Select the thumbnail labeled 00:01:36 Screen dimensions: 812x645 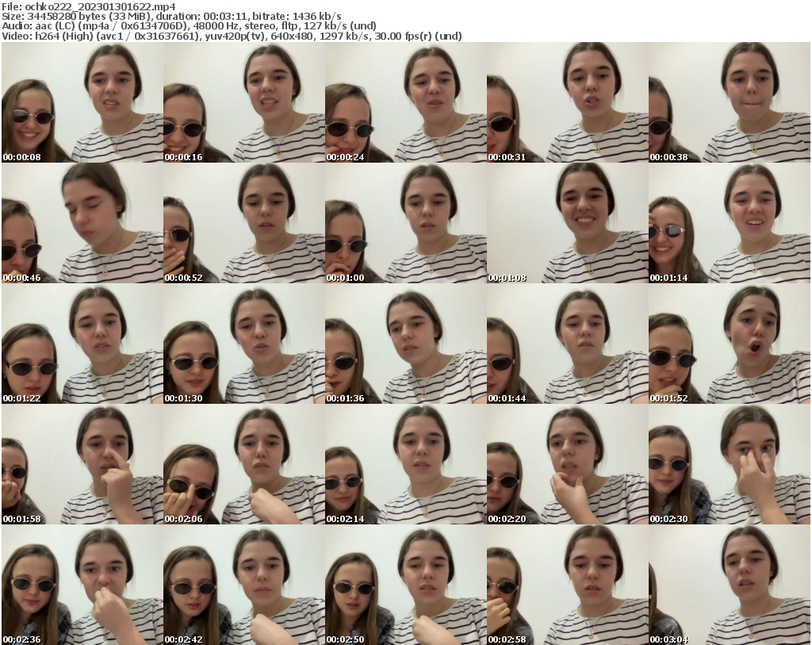[x=405, y=344]
